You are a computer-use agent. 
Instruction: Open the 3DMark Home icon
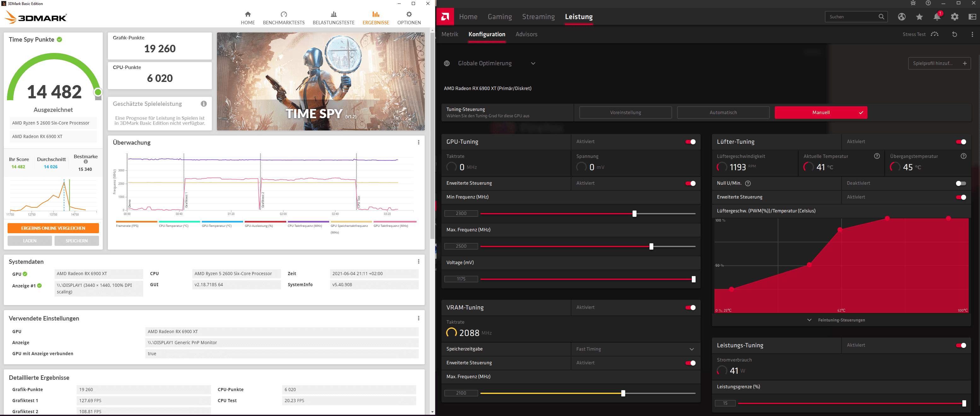[248, 14]
